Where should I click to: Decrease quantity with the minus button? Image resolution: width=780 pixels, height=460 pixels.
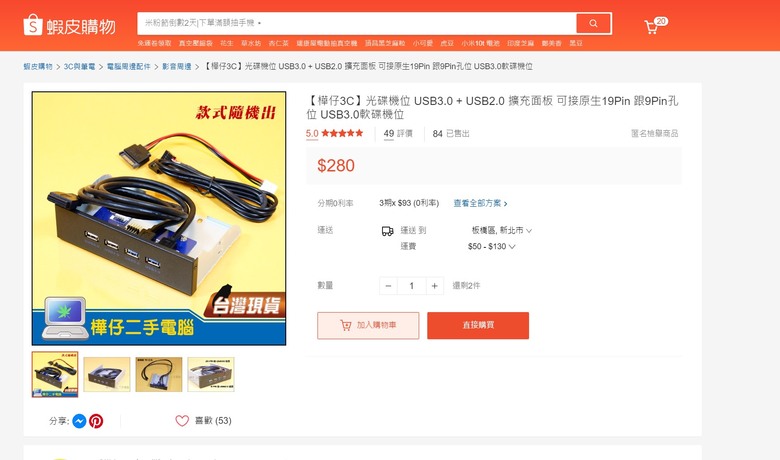(388, 286)
